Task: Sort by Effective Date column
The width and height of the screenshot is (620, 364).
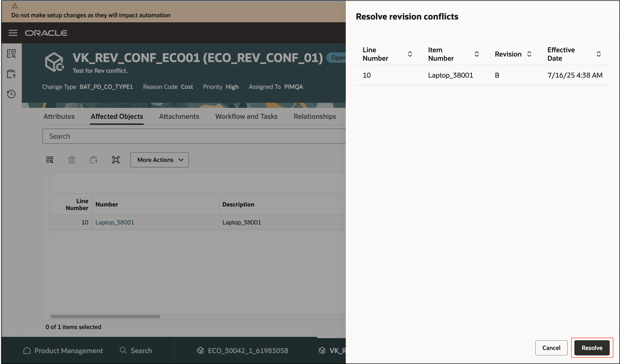Action: tap(598, 54)
